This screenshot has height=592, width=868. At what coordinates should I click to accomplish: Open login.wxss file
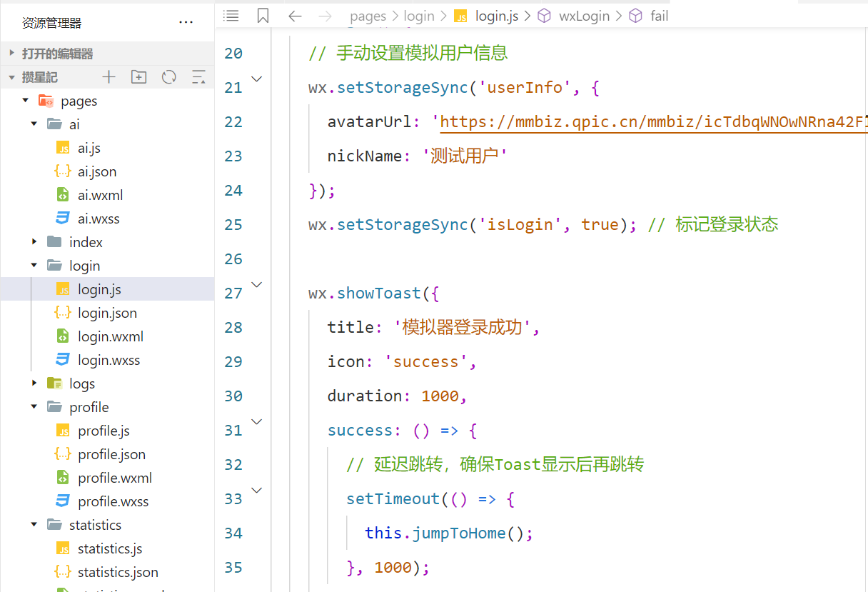coord(109,360)
